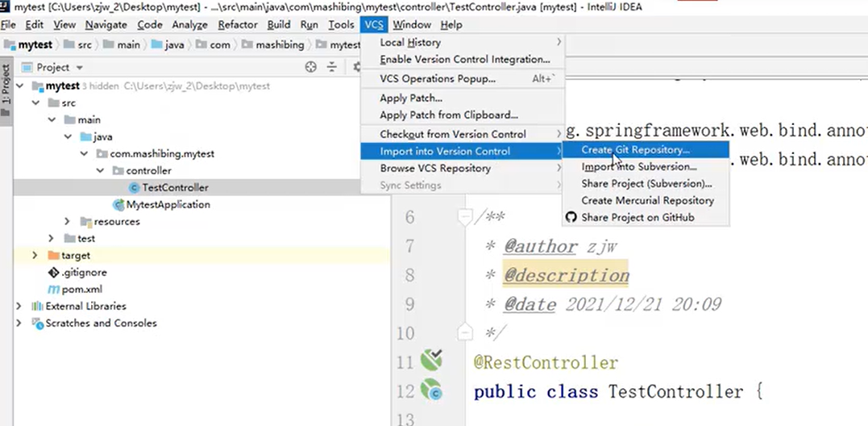Click the locate/scroll-from-source target icon
This screenshot has width=868, height=426.
click(311, 67)
